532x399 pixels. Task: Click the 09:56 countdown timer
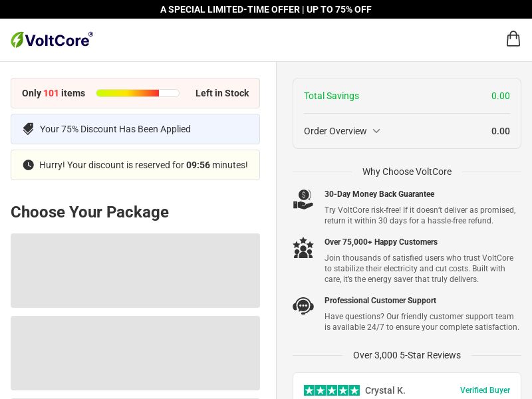(198, 165)
